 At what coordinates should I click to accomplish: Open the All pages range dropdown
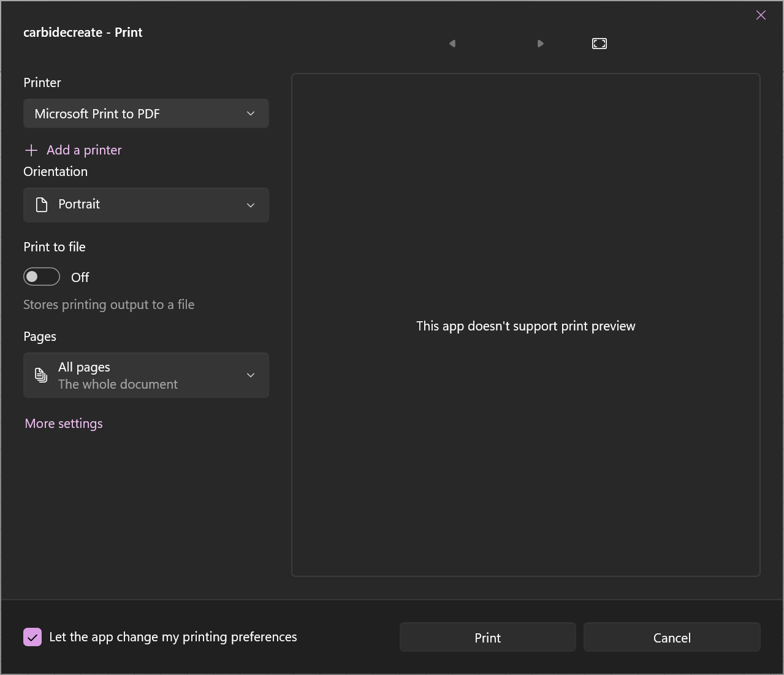click(x=146, y=375)
